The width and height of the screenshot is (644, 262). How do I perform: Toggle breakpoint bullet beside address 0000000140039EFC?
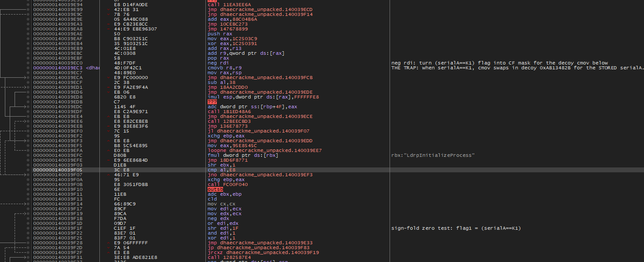[29, 155]
